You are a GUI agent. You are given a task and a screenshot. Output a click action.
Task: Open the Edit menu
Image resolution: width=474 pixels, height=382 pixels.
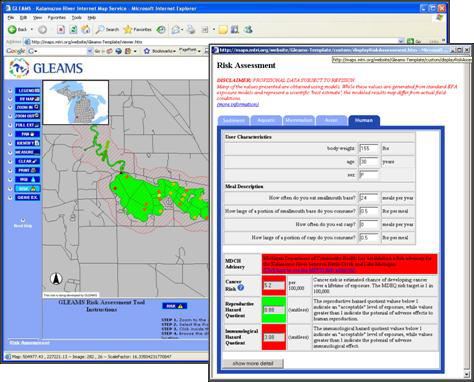tap(23, 17)
